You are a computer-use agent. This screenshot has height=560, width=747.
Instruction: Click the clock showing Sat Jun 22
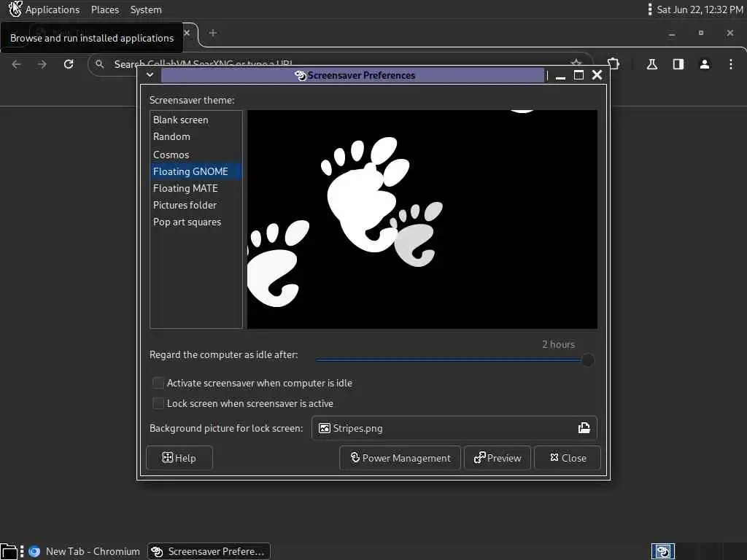pyautogui.click(x=700, y=9)
